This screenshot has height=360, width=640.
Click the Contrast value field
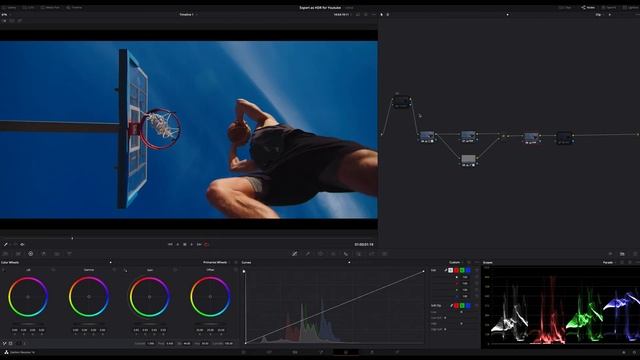tap(151, 344)
